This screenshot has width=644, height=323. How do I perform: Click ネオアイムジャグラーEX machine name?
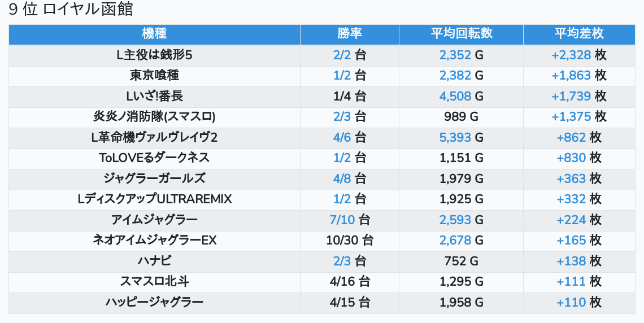tap(154, 240)
